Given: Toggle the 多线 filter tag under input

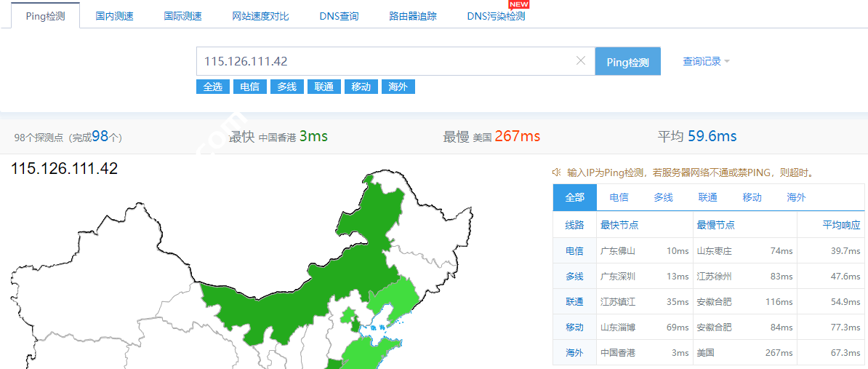Looking at the screenshot, I should [286, 87].
